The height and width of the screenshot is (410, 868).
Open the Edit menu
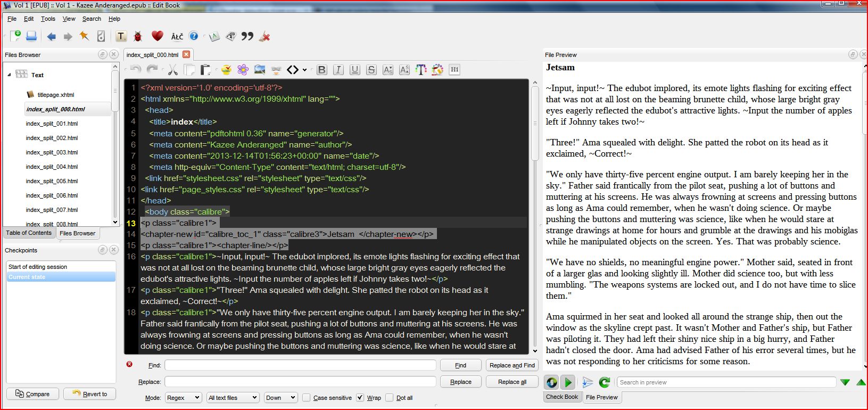coord(29,19)
